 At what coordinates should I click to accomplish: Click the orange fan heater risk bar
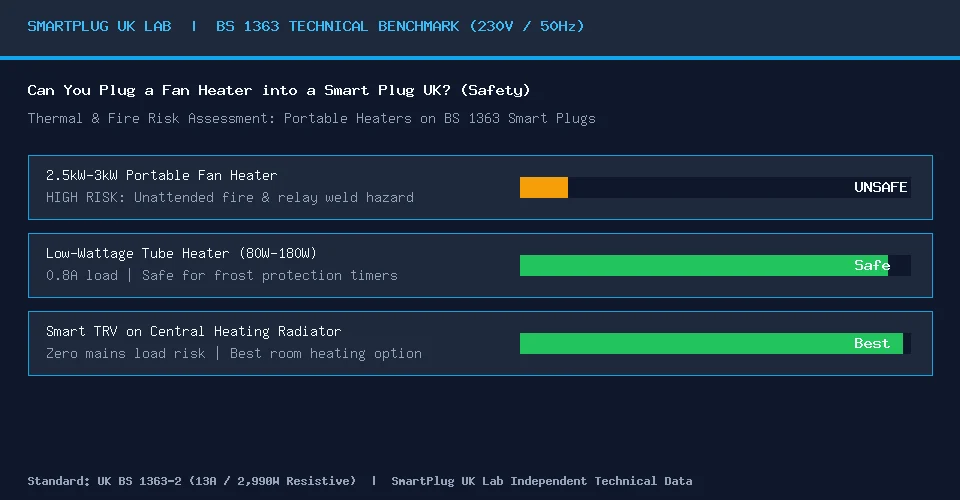(x=544, y=187)
